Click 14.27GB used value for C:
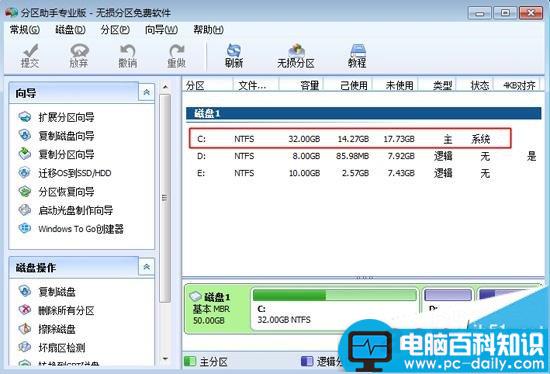Screen dimensions: 550x374 click(x=353, y=139)
